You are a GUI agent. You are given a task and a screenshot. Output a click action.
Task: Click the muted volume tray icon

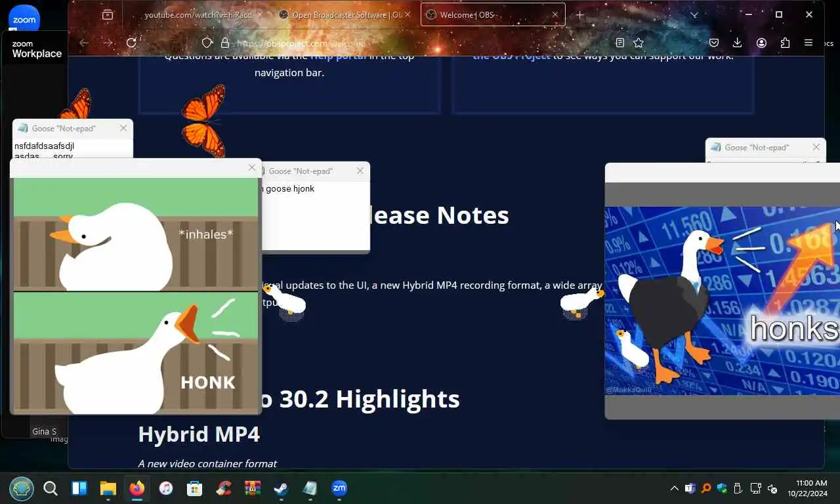(x=772, y=488)
